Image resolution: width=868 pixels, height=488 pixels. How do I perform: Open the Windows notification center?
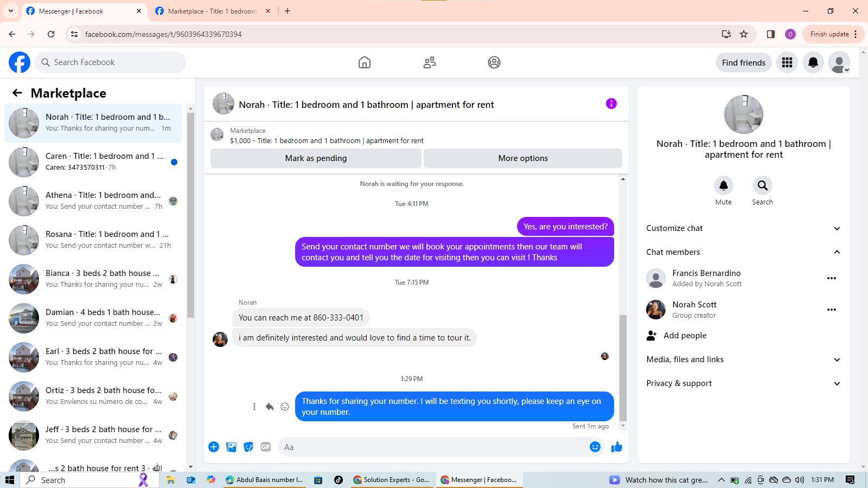[850, 480]
